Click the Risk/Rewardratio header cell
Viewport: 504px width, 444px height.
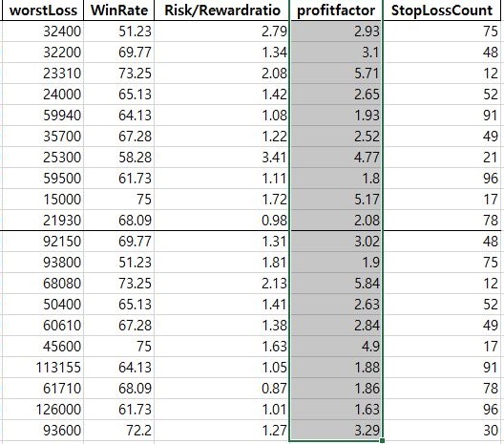[x=222, y=11]
